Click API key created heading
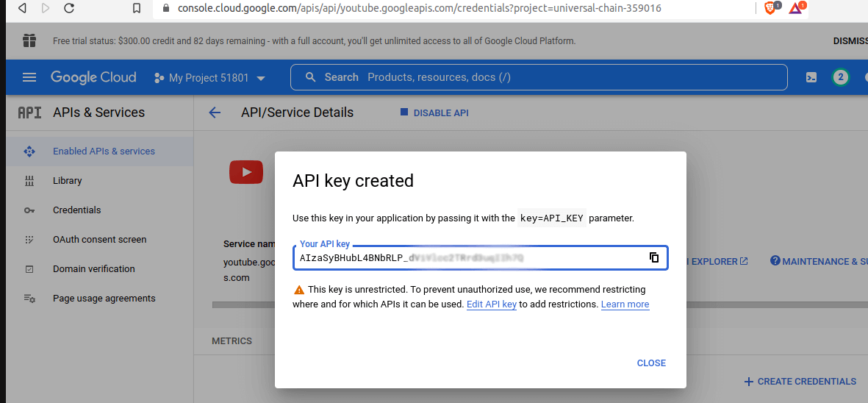This screenshot has width=868, height=403. (354, 181)
